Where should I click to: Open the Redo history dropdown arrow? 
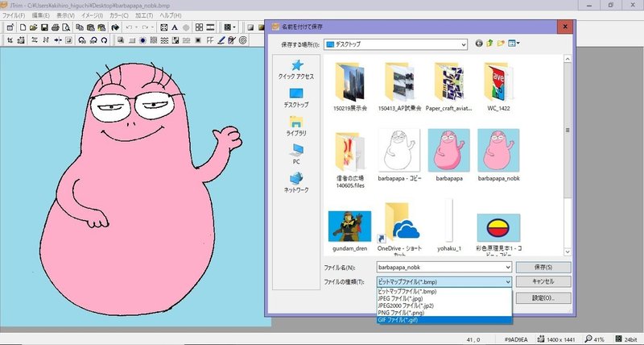point(152,27)
